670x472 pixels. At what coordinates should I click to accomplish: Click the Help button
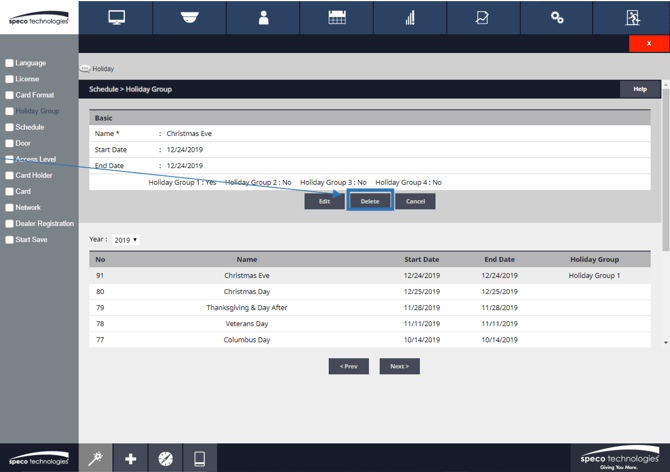click(640, 89)
